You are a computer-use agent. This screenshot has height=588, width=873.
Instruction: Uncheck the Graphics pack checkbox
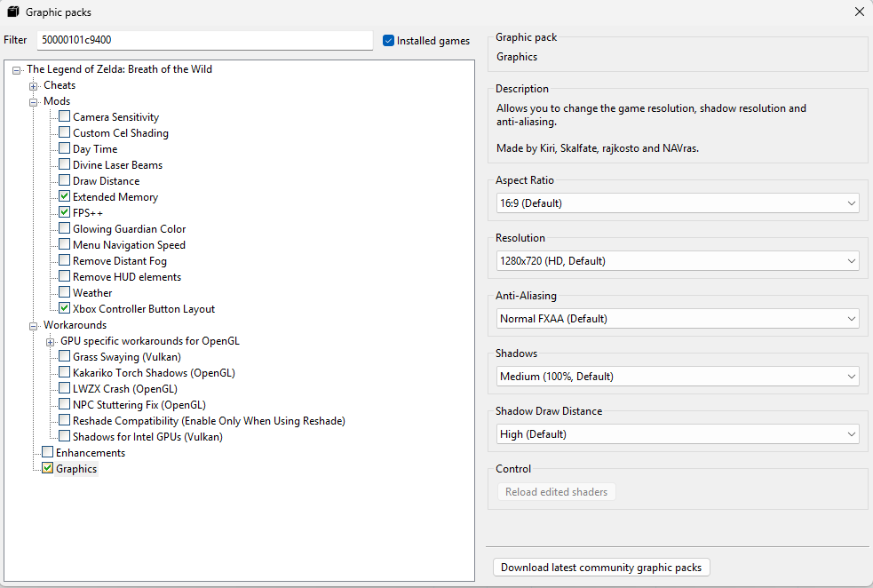tap(48, 468)
